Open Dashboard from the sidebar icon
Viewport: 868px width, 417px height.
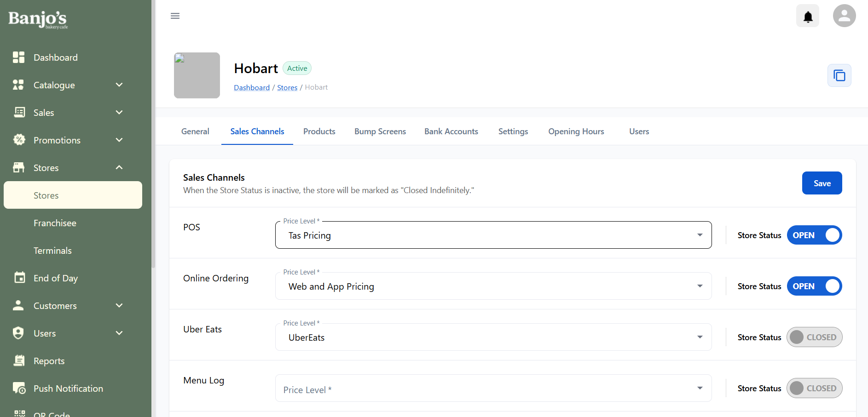click(19, 57)
